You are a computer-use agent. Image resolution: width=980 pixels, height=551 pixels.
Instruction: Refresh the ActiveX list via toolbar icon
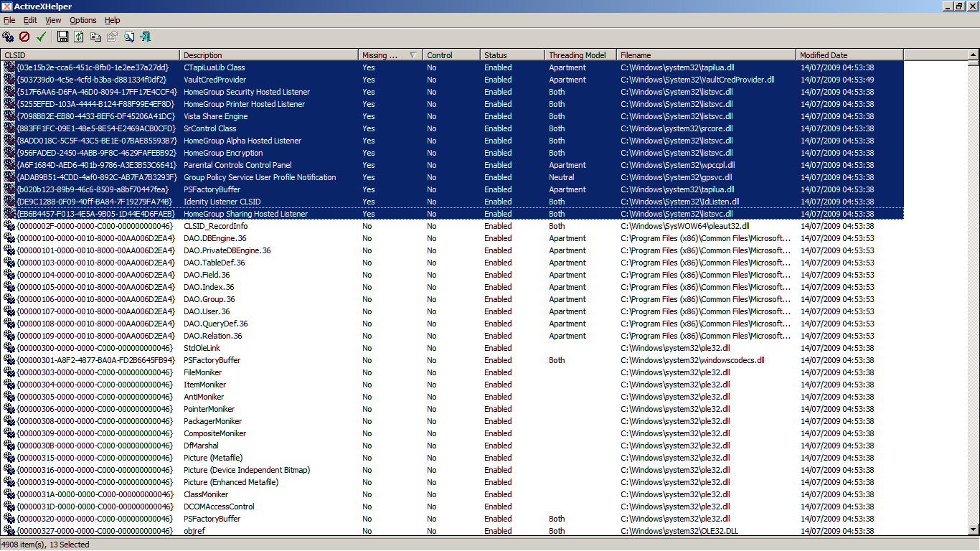[x=79, y=37]
